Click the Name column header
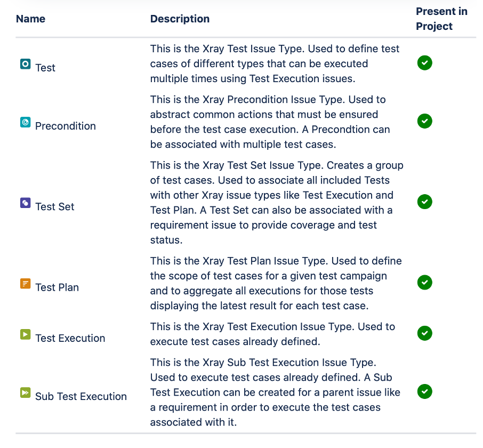The height and width of the screenshot is (448, 483). (x=30, y=19)
